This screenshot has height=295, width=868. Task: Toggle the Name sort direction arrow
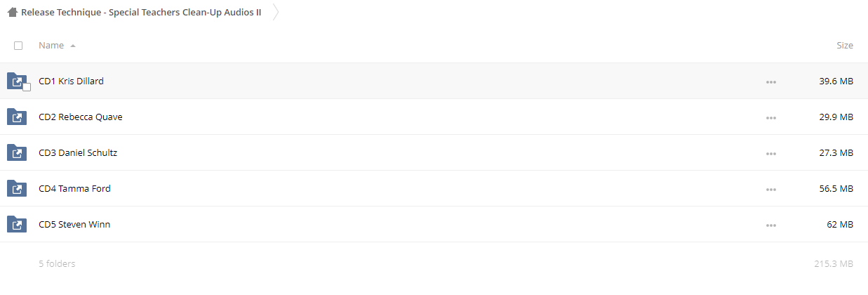pyautogui.click(x=73, y=46)
